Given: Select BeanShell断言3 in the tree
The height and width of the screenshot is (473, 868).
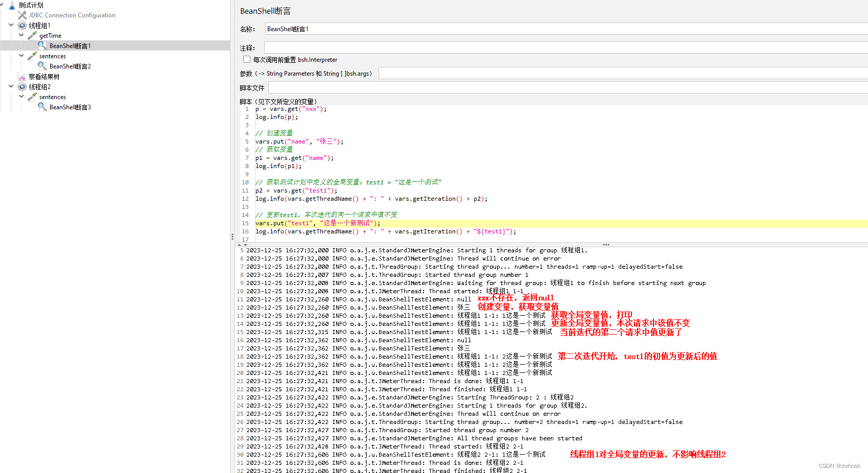Looking at the screenshot, I should coord(70,107).
